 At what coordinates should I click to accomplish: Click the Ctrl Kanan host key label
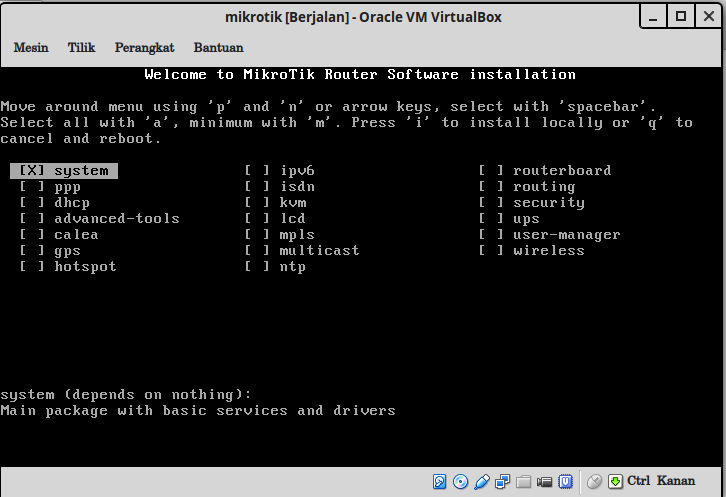click(661, 481)
